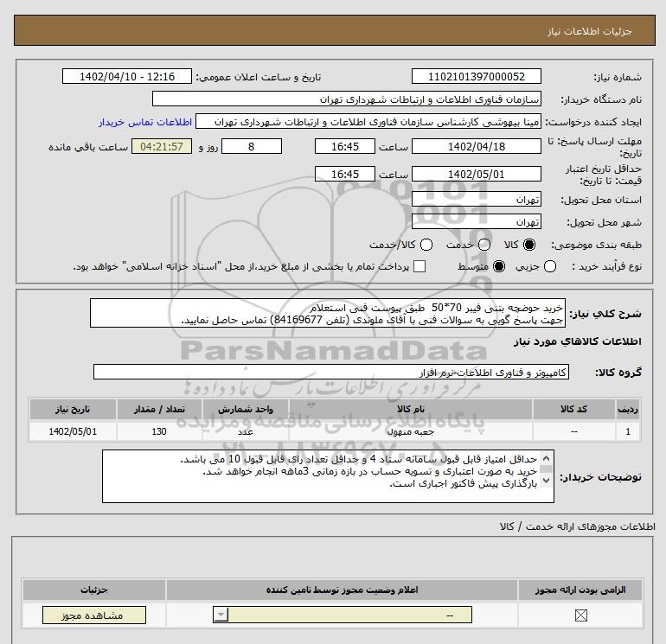Click the response deadline date 1402/04/18
Viewport: 666px width, 644px height.
pyautogui.click(x=476, y=146)
